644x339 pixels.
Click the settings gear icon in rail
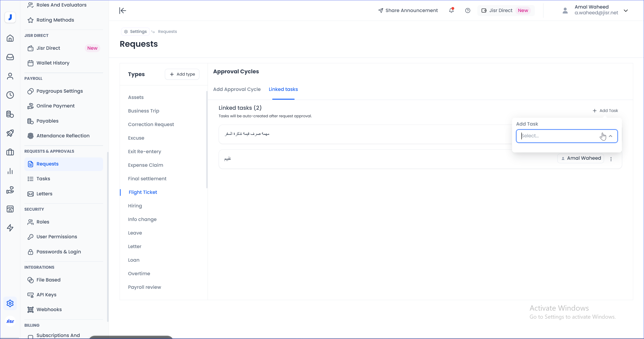[x=10, y=303]
